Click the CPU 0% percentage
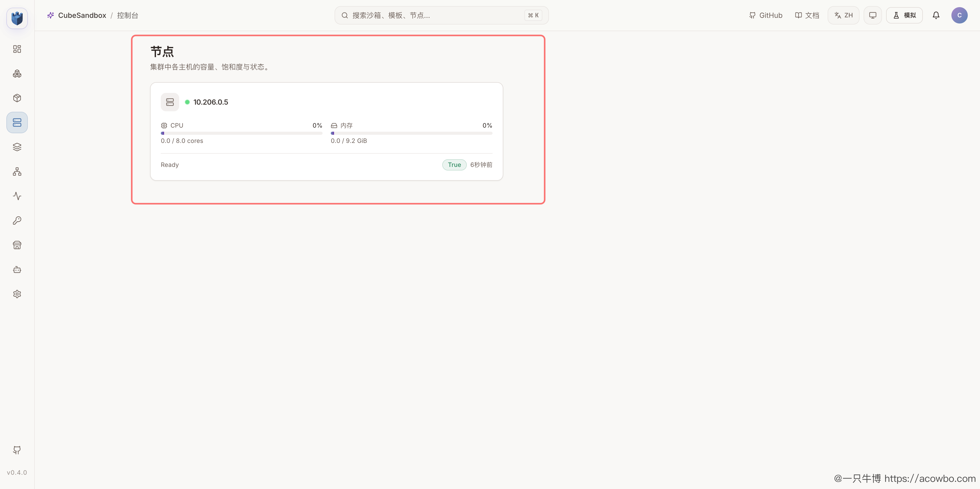 (317, 126)
